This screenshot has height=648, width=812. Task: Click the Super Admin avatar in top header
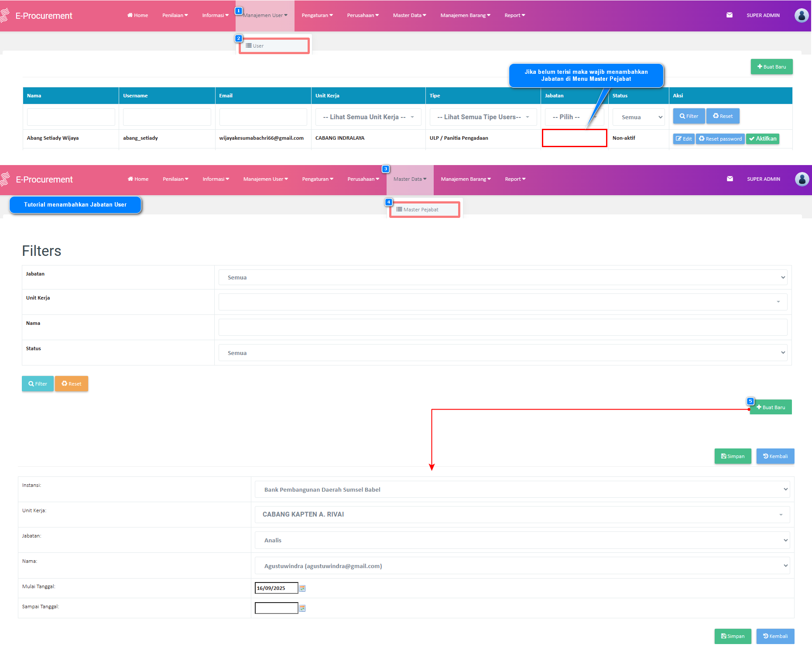coord(802,15)
